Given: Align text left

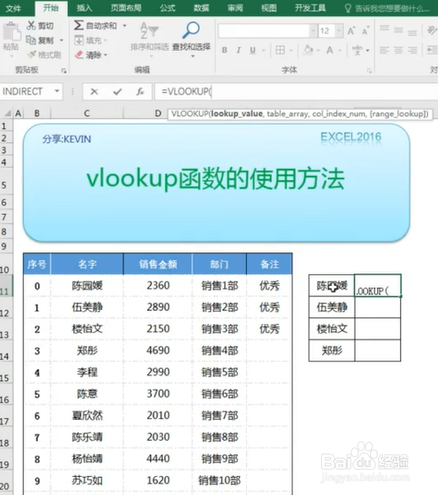Looking at the screenshot, I should tap(384, 50).
